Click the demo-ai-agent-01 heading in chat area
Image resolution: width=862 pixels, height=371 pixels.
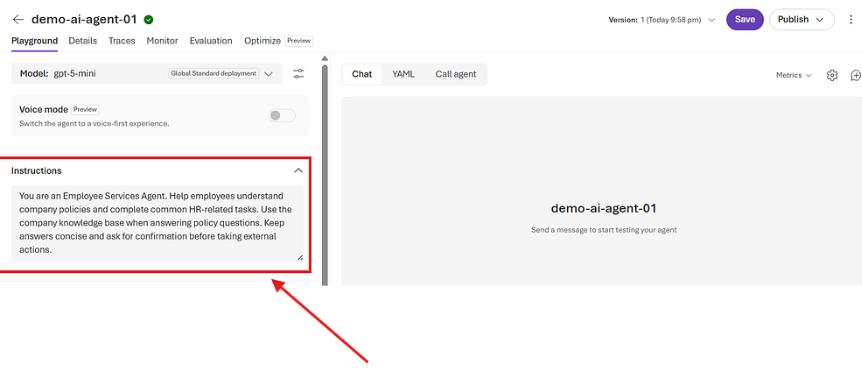604,208
